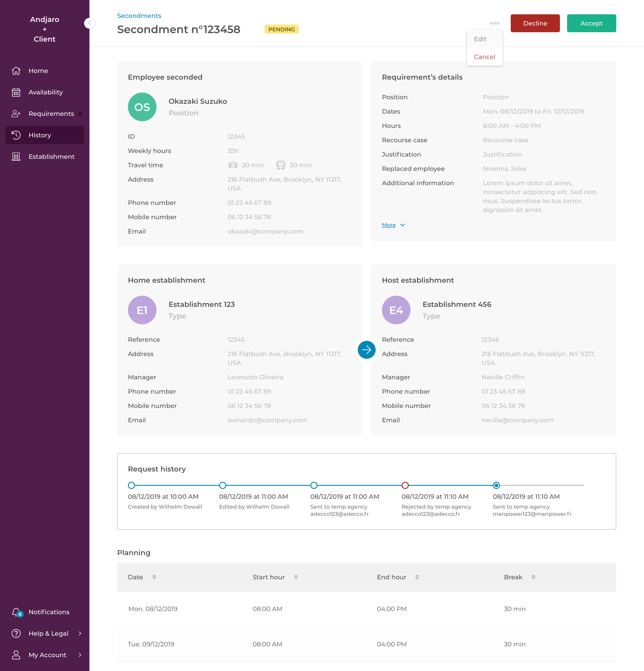Click the Requirements add-person icon

(x=16, y=114)
